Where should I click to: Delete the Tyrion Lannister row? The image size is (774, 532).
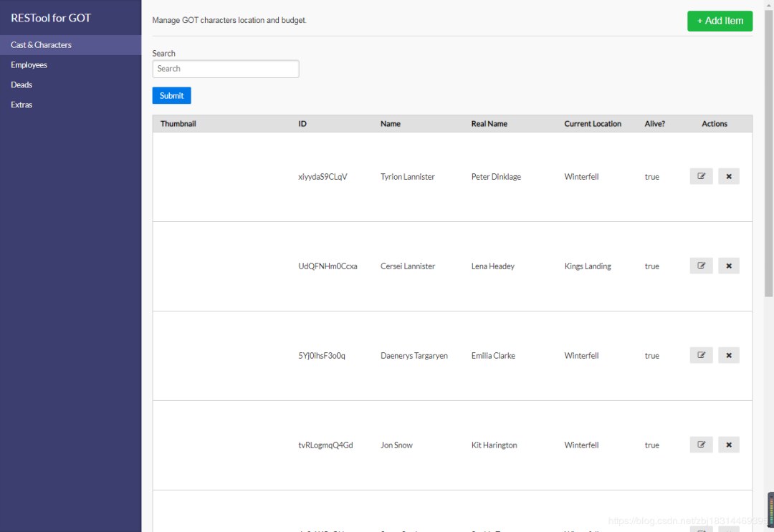tap(729, 177)
